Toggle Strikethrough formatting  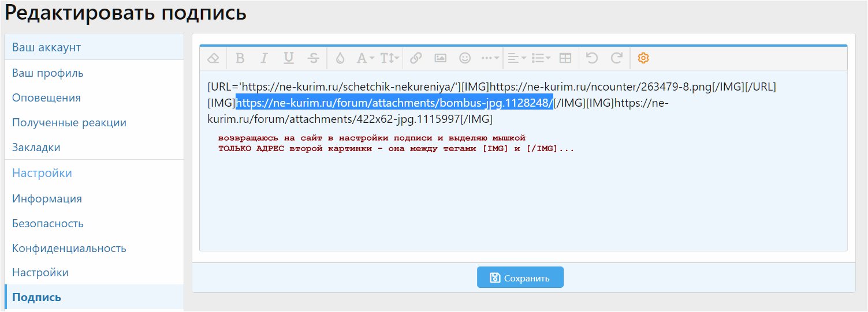click(314, 58)
